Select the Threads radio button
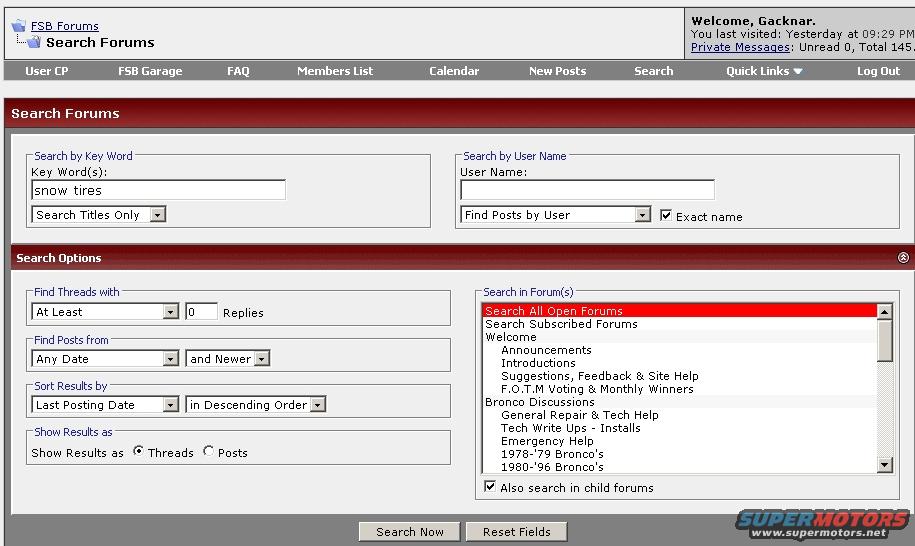Image resolution: width=915 pixels, height=546 pixels. coord(138,452)
